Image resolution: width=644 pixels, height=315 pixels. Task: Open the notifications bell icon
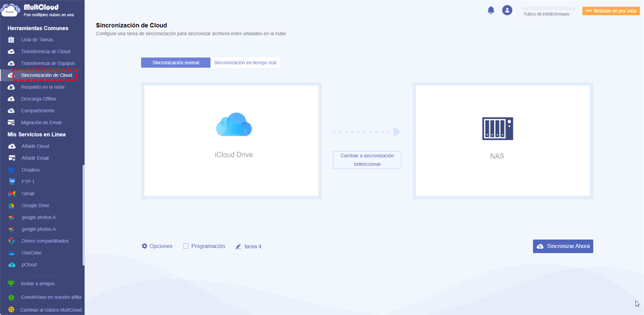[491, 10]
